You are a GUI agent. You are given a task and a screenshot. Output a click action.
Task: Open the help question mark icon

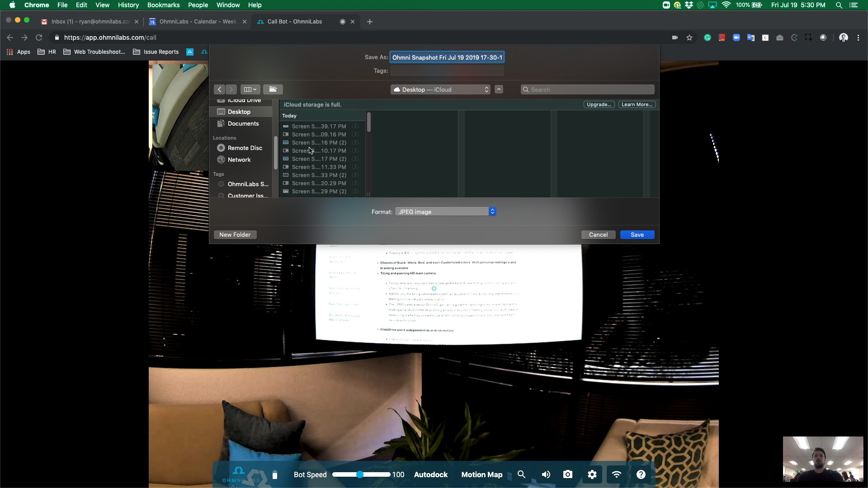coord(641,474)
